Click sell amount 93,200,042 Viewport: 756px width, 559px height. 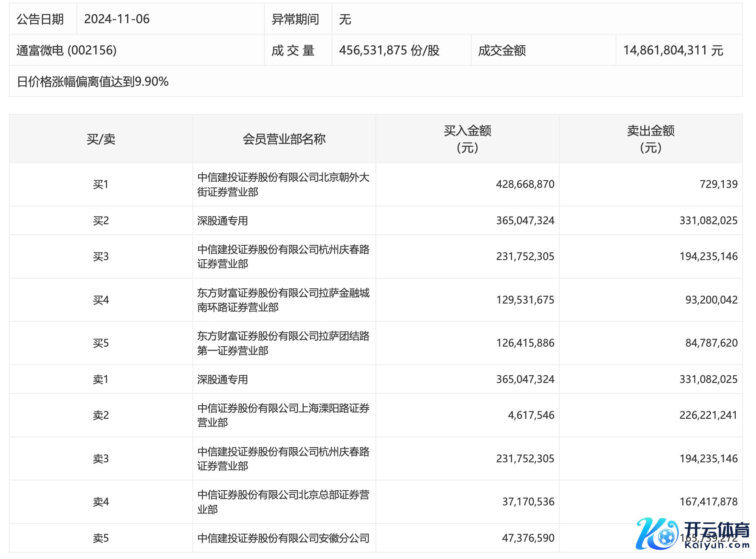[x=711, y=300]
